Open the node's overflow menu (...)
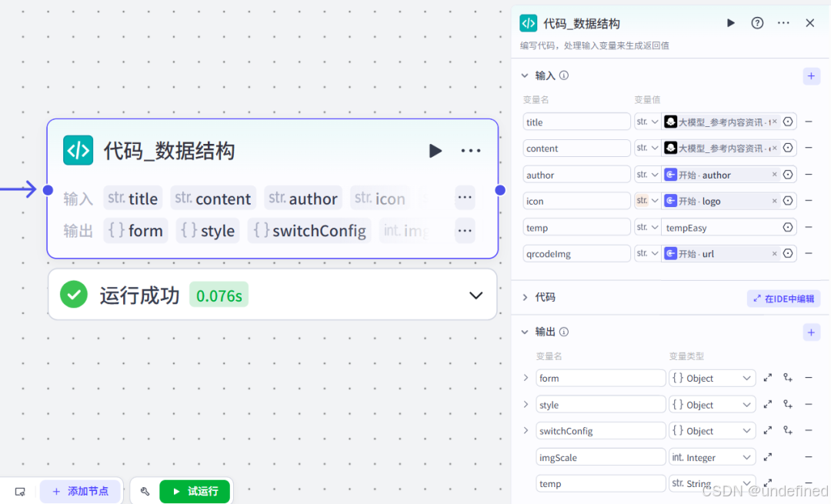 (470, 151)
